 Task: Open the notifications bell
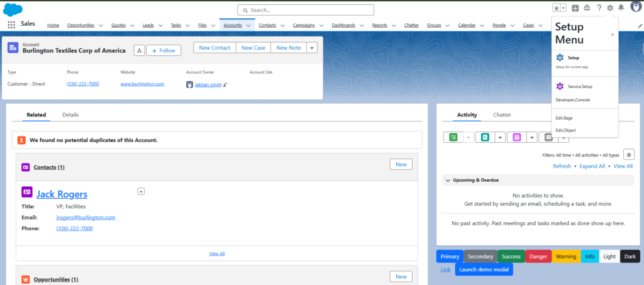[x=621, y=8]
